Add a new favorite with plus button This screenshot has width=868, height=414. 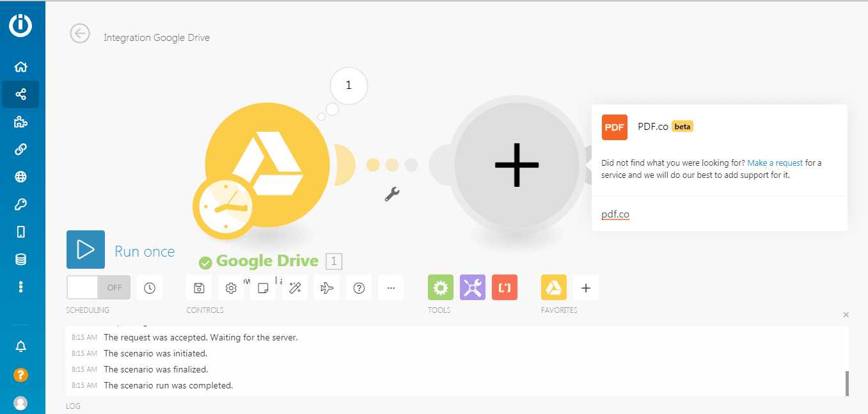tap(586, 288)
